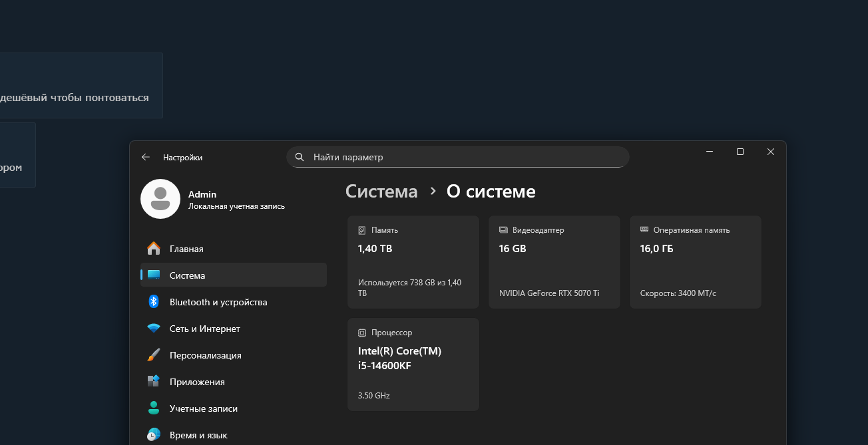Open Время и язык clock icon
Viewport: 868px width, 445px height.
pos(154,435)
